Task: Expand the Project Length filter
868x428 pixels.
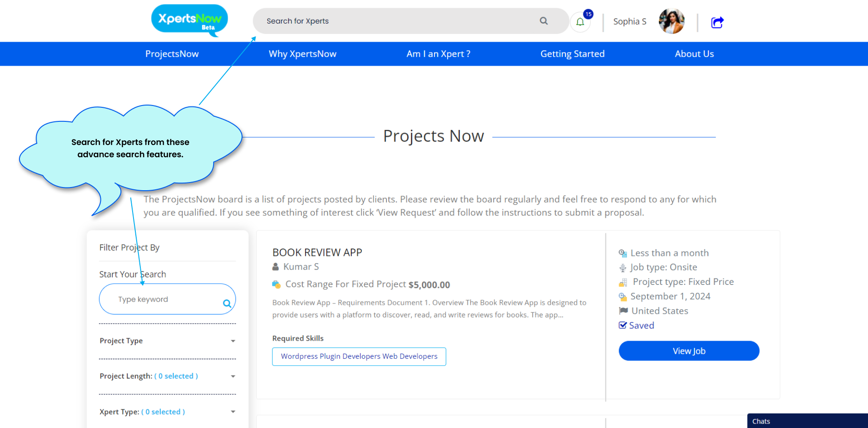Action: click(167, 376)
